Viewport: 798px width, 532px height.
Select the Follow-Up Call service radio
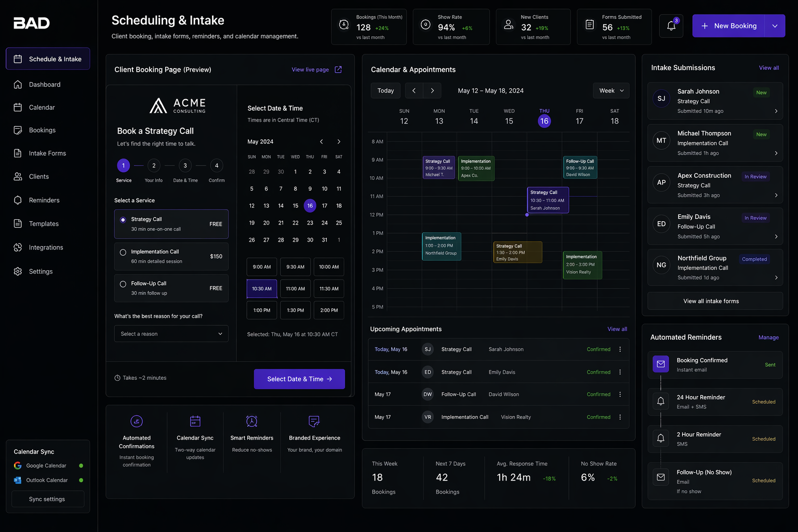pos(123,284)
